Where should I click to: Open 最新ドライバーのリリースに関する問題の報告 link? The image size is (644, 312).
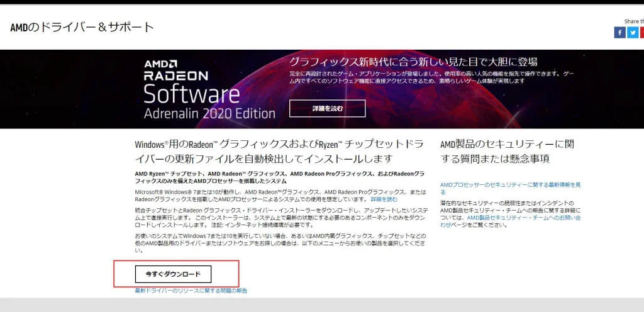pyautogui.click(x=191, y=291)
